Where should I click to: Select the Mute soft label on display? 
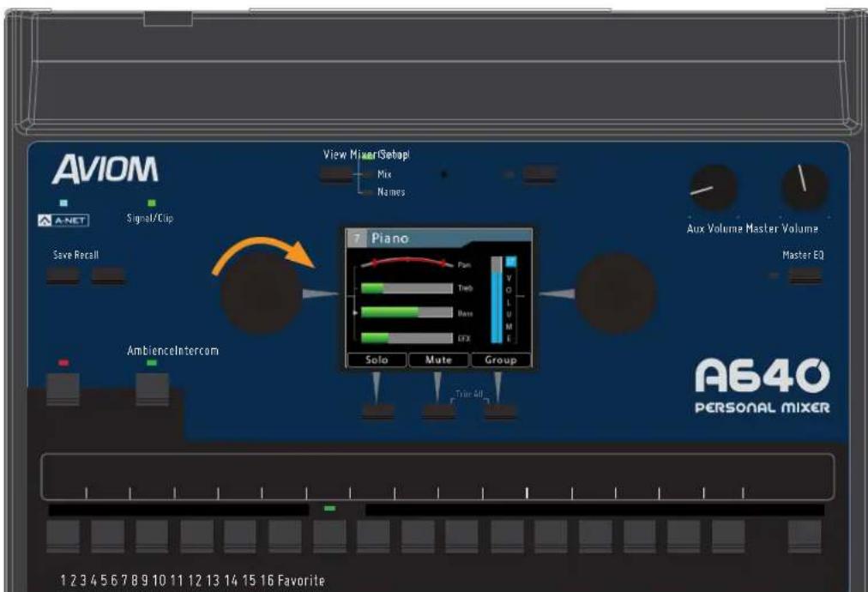pyautogui.click(x=438, y=360)
